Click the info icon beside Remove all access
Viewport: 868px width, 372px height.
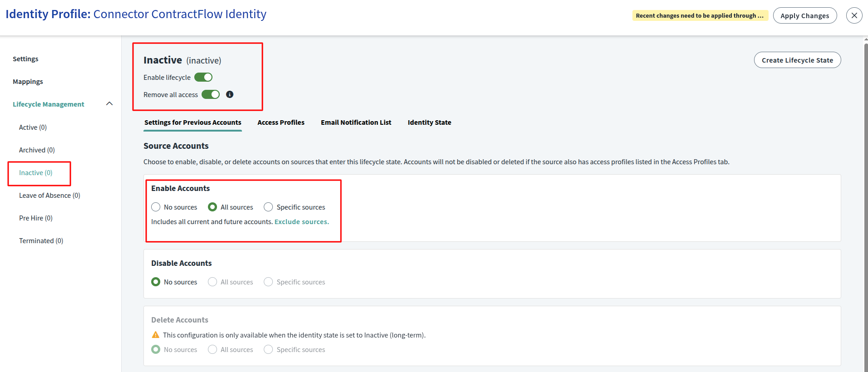click(230, 94)
